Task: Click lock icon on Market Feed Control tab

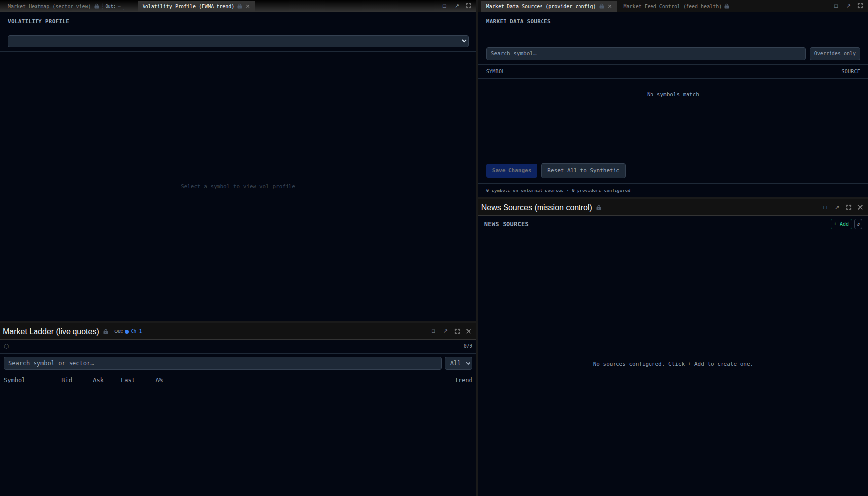Action: tap(727, 6)
